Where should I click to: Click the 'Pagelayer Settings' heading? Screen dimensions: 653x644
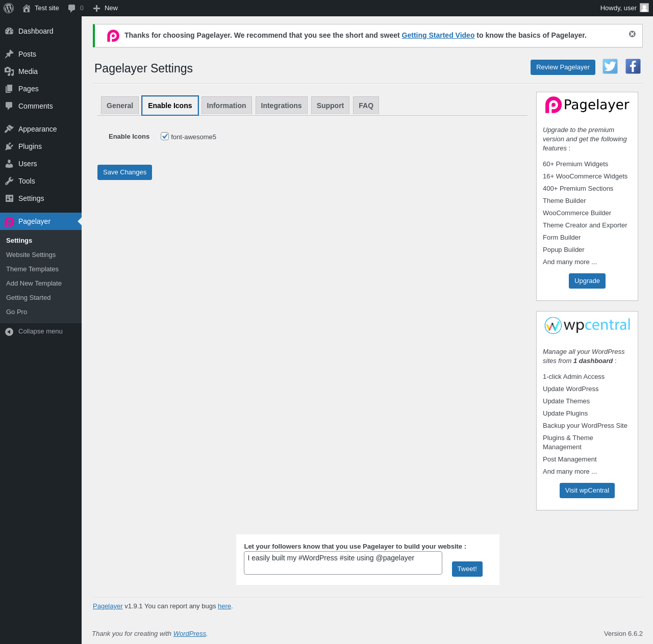[144, 68]
